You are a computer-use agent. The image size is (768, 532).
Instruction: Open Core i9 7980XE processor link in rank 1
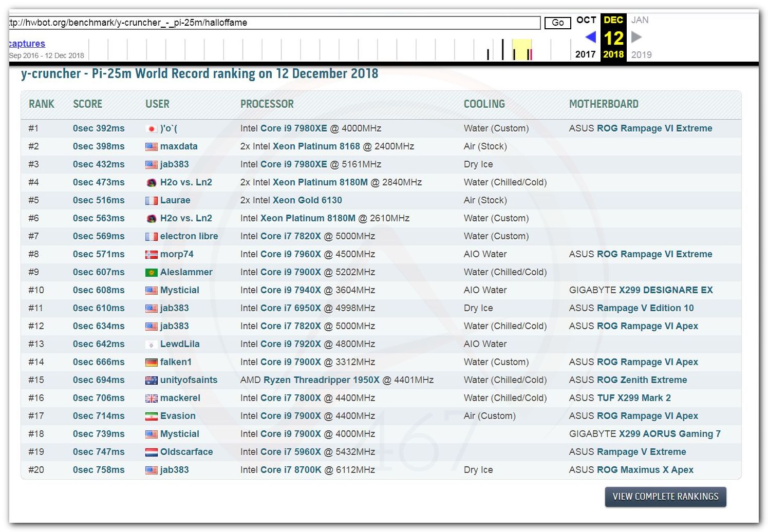point(293,128)
